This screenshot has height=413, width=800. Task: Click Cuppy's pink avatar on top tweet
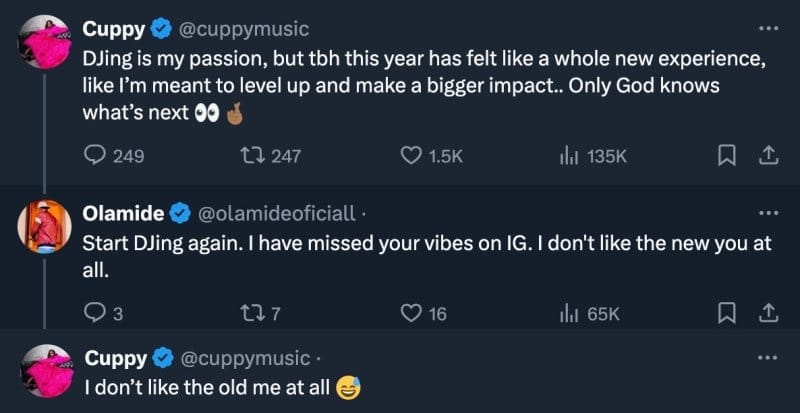click(43, 48)
